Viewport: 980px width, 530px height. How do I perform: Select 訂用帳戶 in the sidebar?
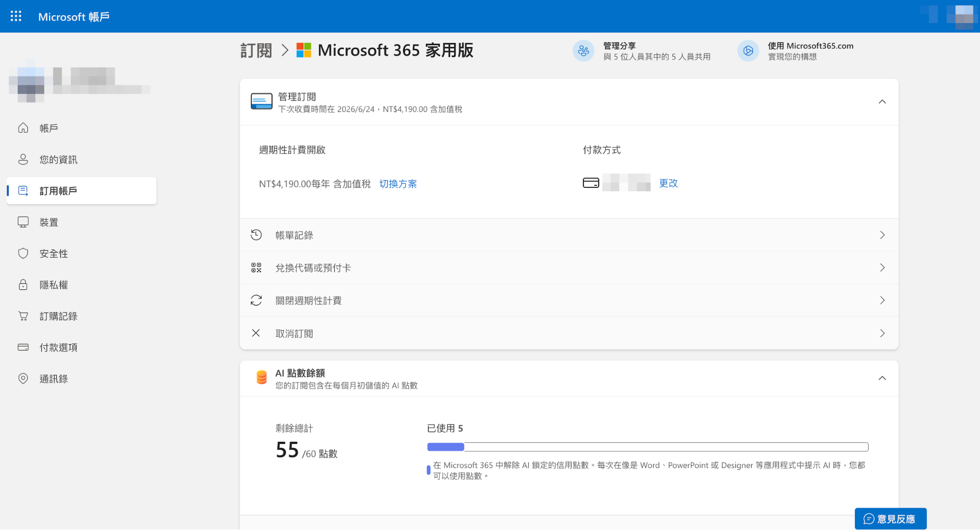tap(81, 191)
